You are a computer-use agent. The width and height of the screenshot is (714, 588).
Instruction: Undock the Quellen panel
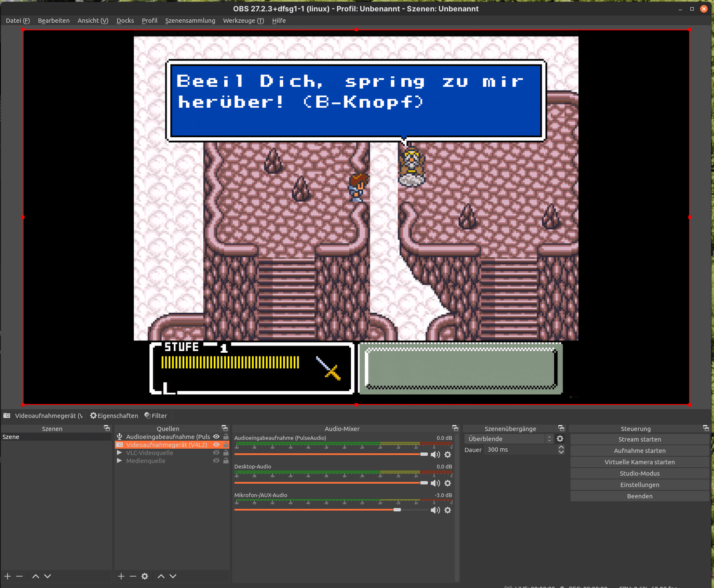point(225,428)
